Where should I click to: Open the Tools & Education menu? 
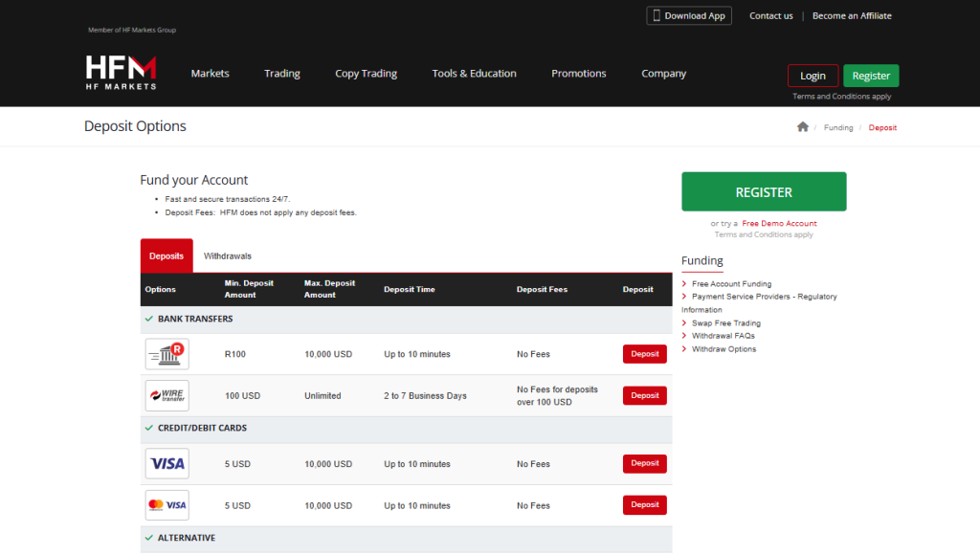pyautogui.click(x=474, y=74)
